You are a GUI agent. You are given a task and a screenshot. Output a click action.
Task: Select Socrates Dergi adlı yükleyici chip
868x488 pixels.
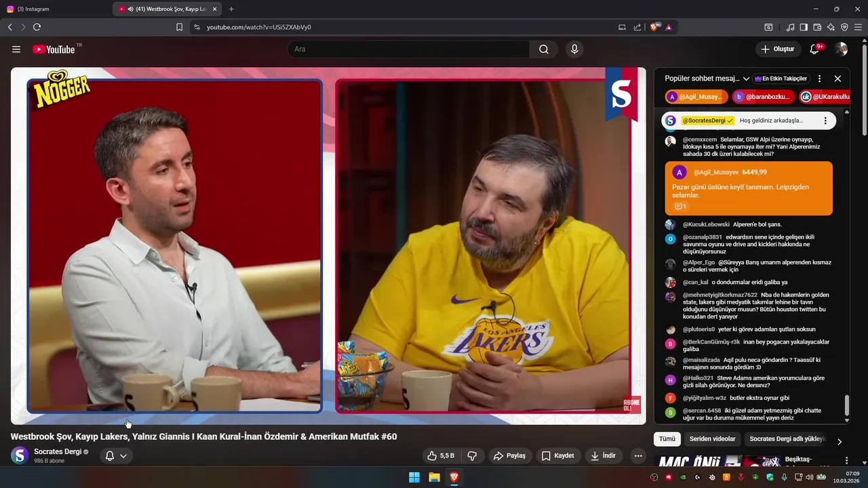click(x=787, y=439)
